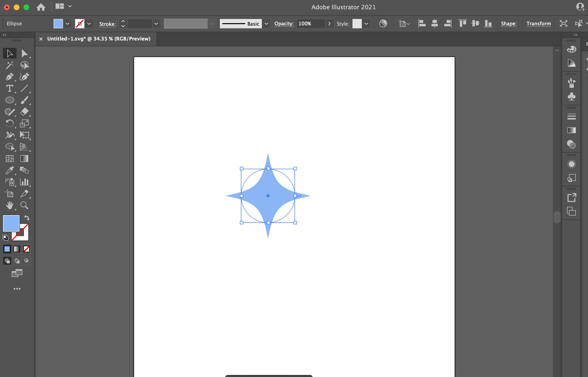Image resolution: width=588 pixels, height=377 pixels.
Task: Activate the Rotate tool
Action: pyautogui.click(x=9, y=123)
